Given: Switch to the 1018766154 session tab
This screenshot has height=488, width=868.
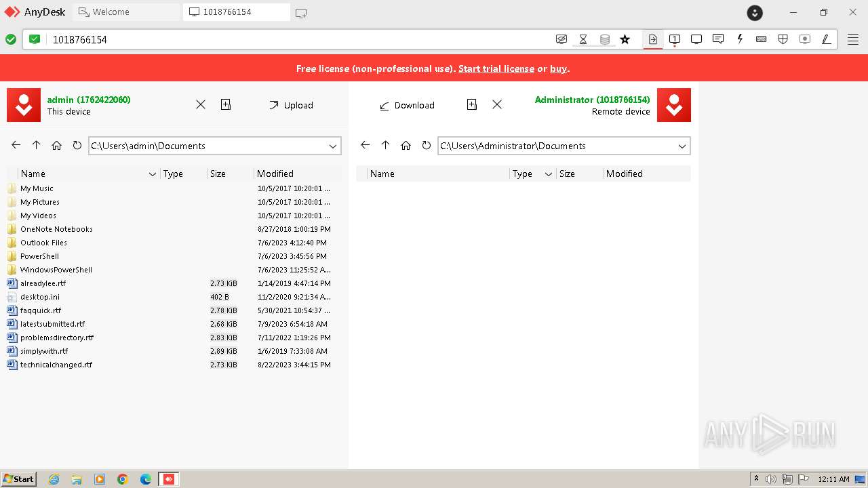Looking at the screenshot, I should [237, 12].
